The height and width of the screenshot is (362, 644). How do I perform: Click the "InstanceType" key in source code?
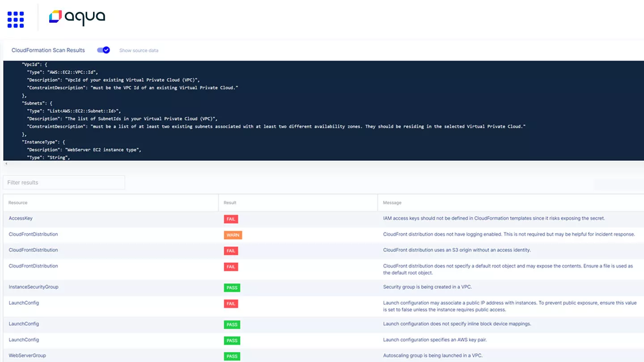(41, 142)
